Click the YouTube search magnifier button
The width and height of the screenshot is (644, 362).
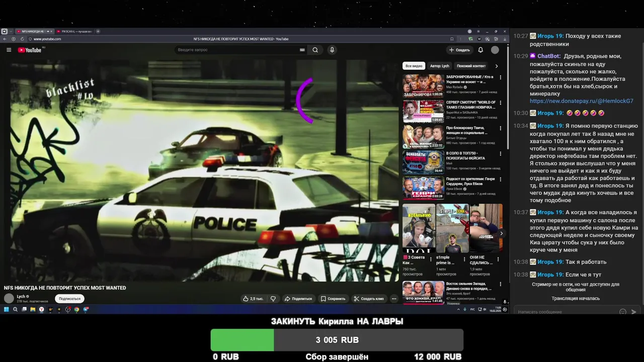point(315,50)
